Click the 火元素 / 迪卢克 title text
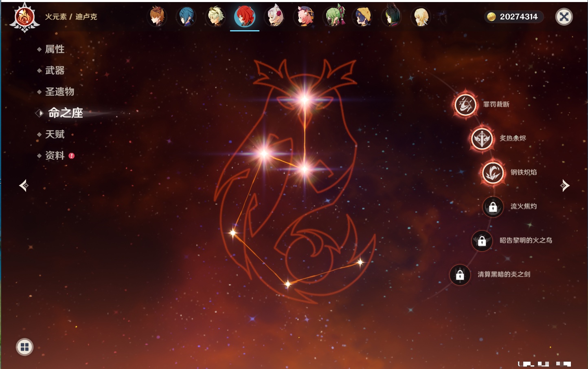This screenshot has height=369, width=588. (71, 17)
